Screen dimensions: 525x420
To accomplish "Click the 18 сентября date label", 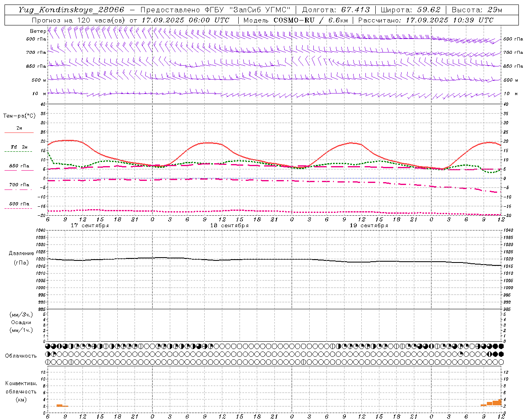I will pos(229,226).
